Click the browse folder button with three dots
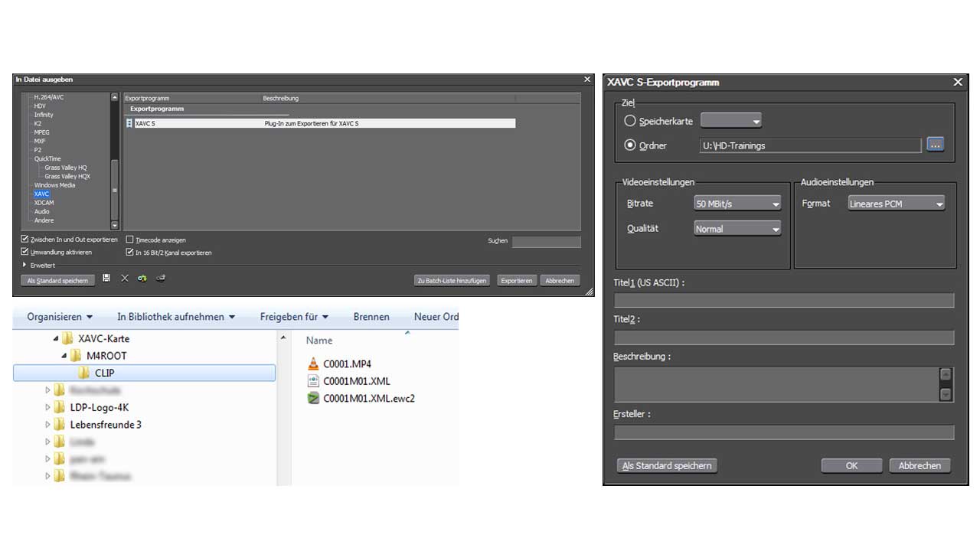The height and width of the screenshot is (551, 980). (935, 145)
